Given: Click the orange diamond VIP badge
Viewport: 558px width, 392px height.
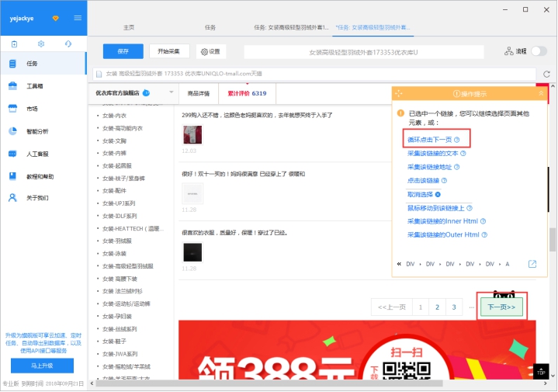Looking at the screenshot, I should (x=56, y=18).
